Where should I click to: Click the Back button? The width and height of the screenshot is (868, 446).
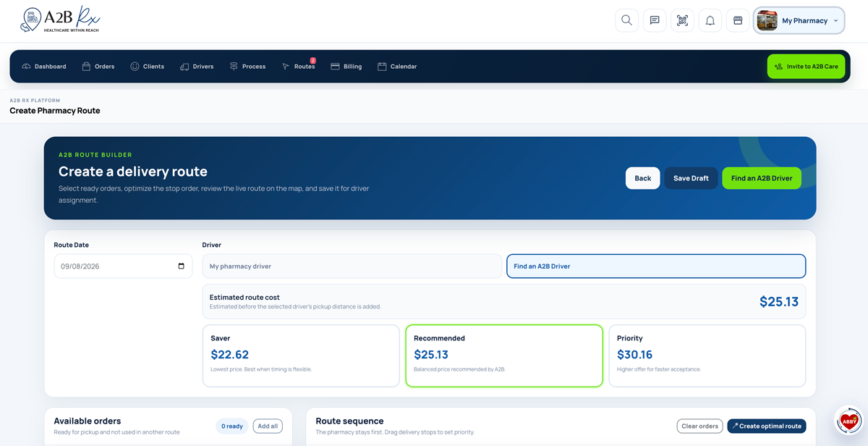pos(643,178)
